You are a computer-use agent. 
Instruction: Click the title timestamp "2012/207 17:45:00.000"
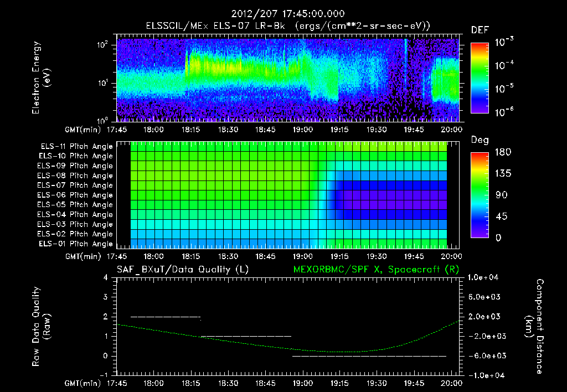click(x=288, y=14)
